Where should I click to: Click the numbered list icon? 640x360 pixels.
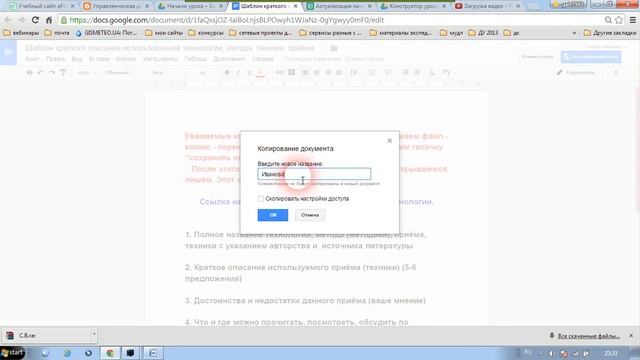372,73
